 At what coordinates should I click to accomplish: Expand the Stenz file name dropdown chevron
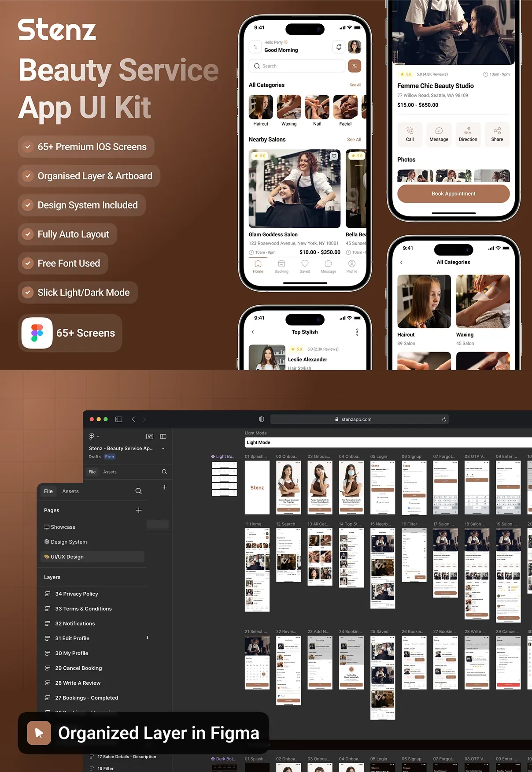coord(163,449)
